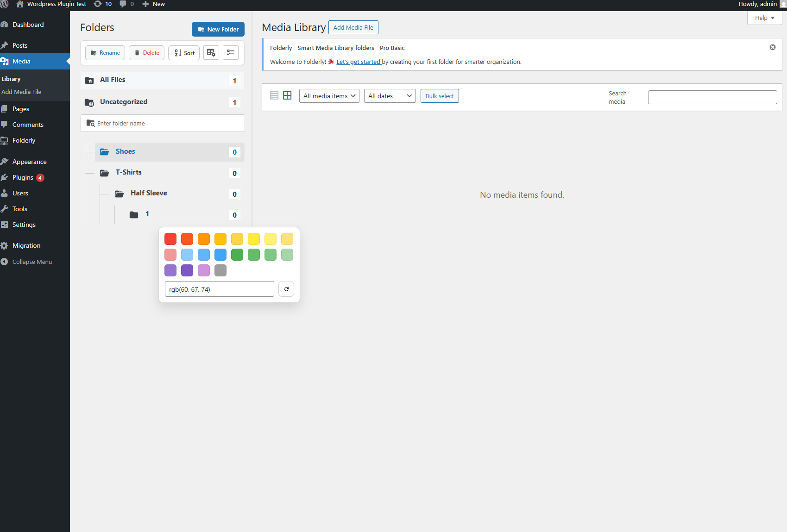This screenshot has width=787, height=532.
Task: Select the deep purple swatch
Action: [187, 270]
